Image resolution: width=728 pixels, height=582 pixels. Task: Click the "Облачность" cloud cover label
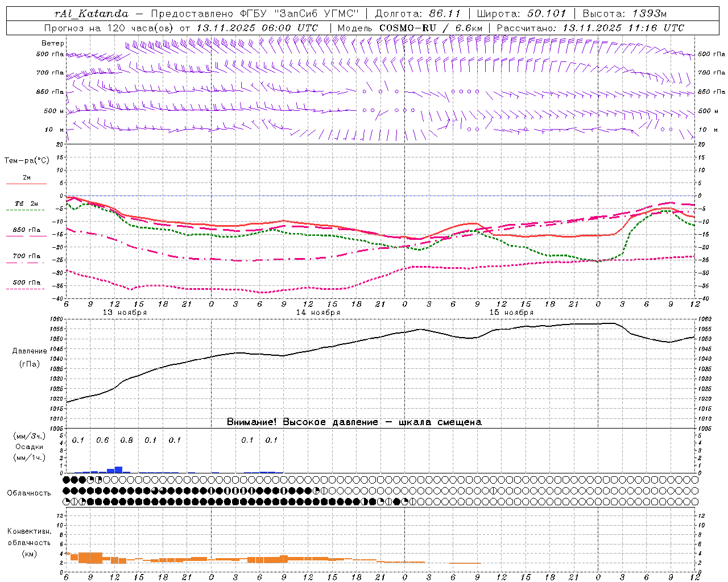[29, 493]
